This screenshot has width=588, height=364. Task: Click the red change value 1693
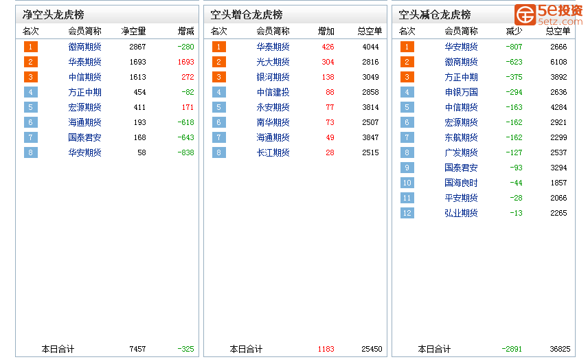(186, 62)
